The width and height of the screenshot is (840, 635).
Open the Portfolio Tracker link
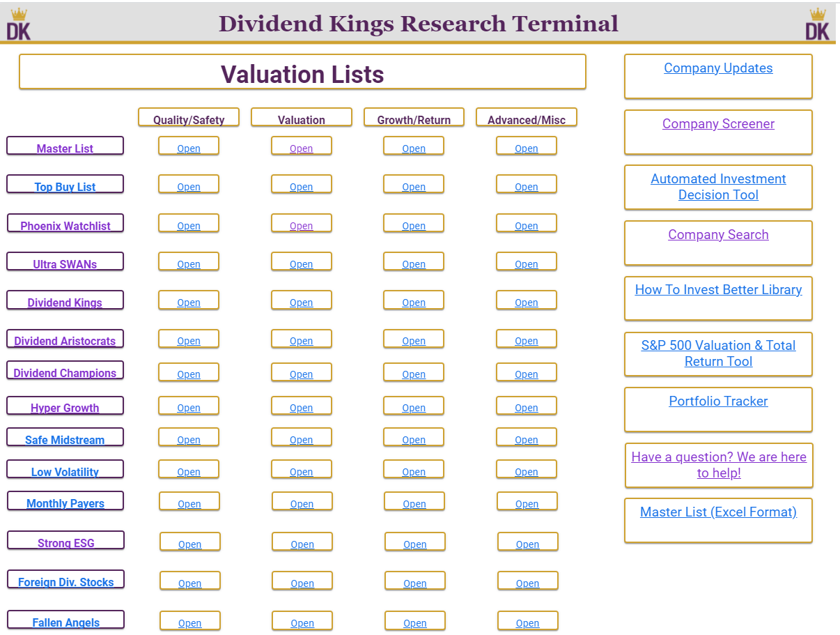coord(718,401)
